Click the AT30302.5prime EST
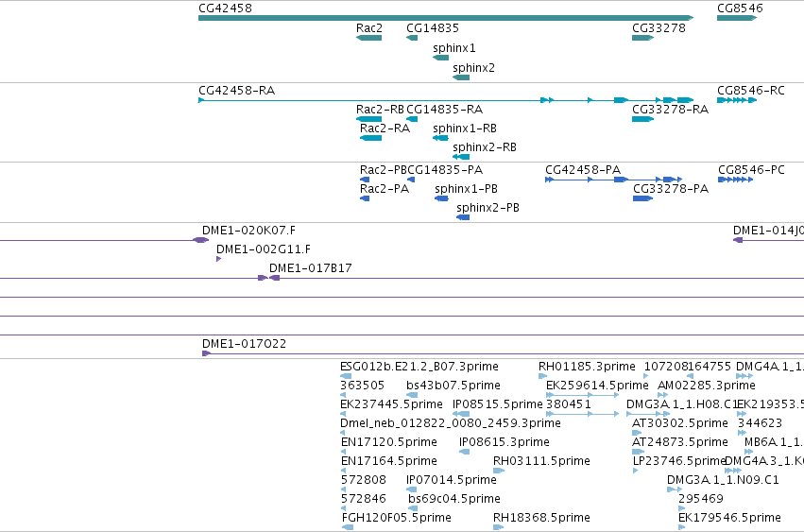Image resolution: width=804 pixels, height=532 pixels. coord(637,433)
